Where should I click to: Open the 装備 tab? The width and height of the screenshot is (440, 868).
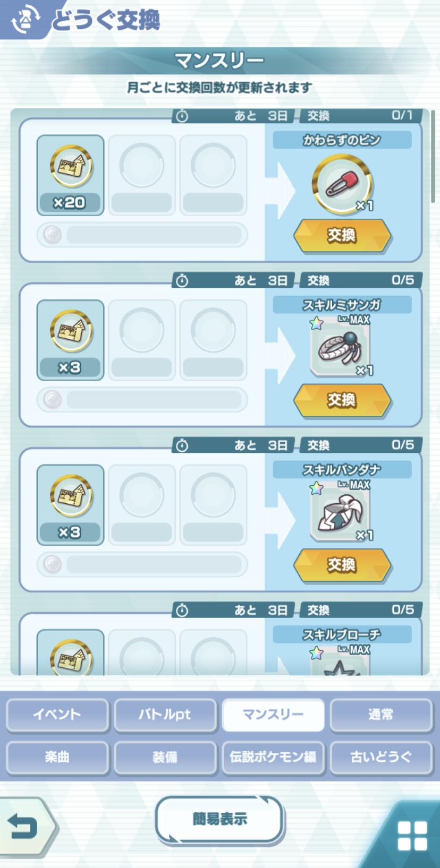[x=165, y=758]
